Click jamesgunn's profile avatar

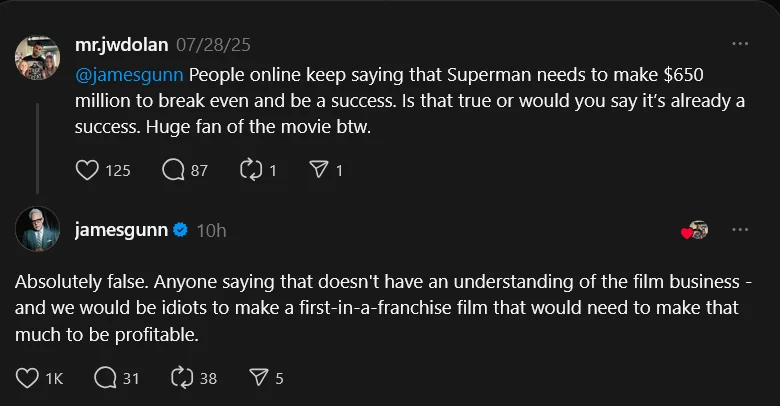[x=37, y=230]
